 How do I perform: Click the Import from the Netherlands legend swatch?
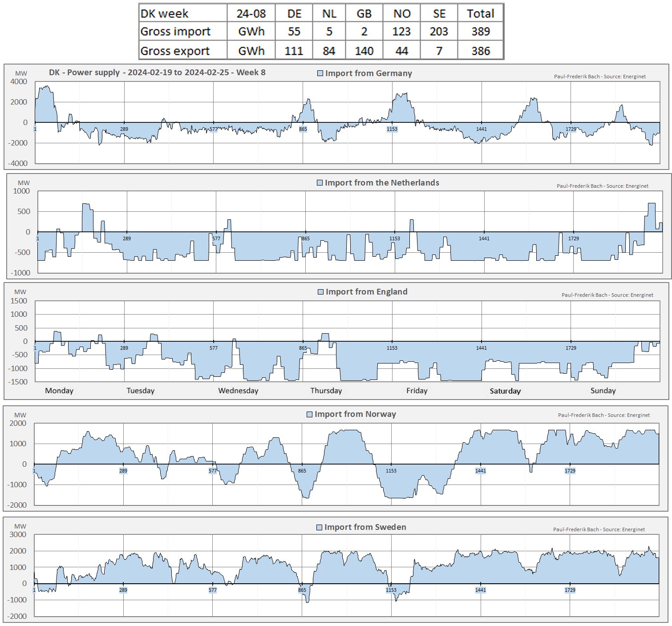pos(320,183)
